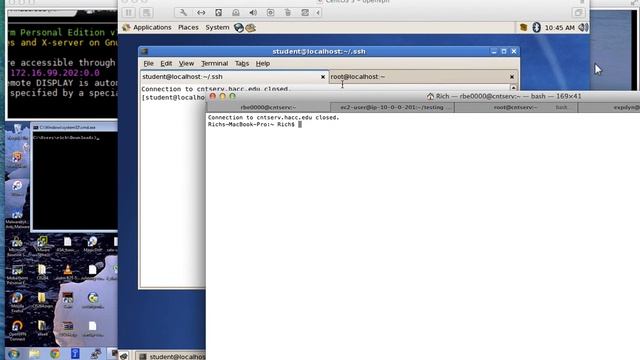
Task: Close the root@localhost:~ tab
Action: point(512,77)
